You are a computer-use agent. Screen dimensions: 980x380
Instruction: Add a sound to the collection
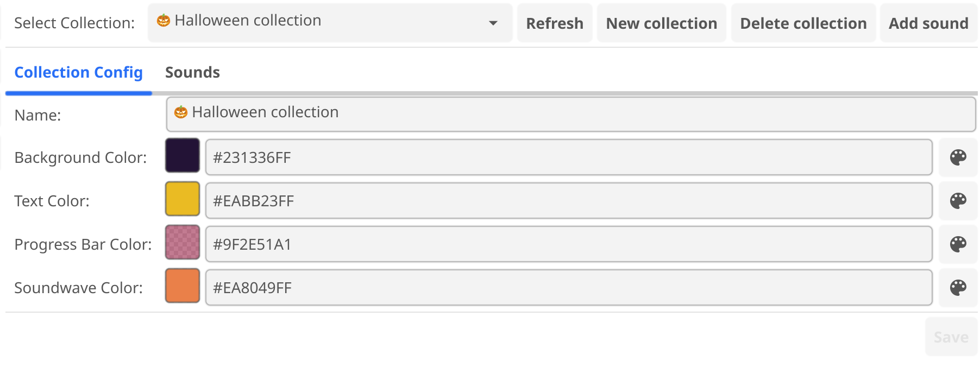click(928, 23)
